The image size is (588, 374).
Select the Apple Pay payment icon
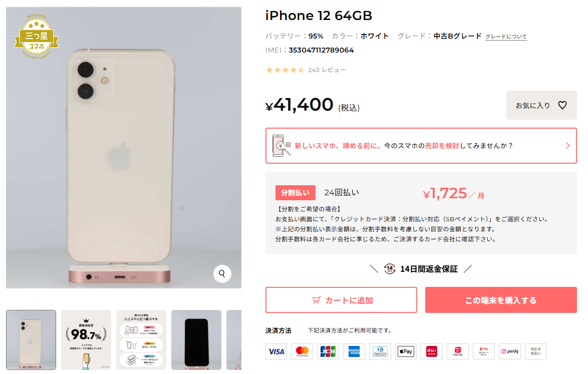tap(406, 351)
